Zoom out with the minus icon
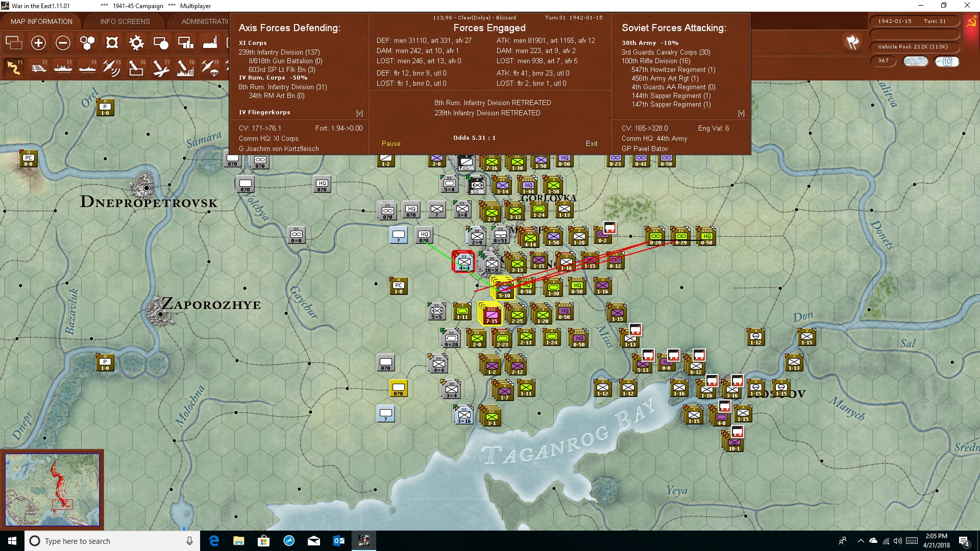Screen dimensions: 980x551 [x=63, y=43]
